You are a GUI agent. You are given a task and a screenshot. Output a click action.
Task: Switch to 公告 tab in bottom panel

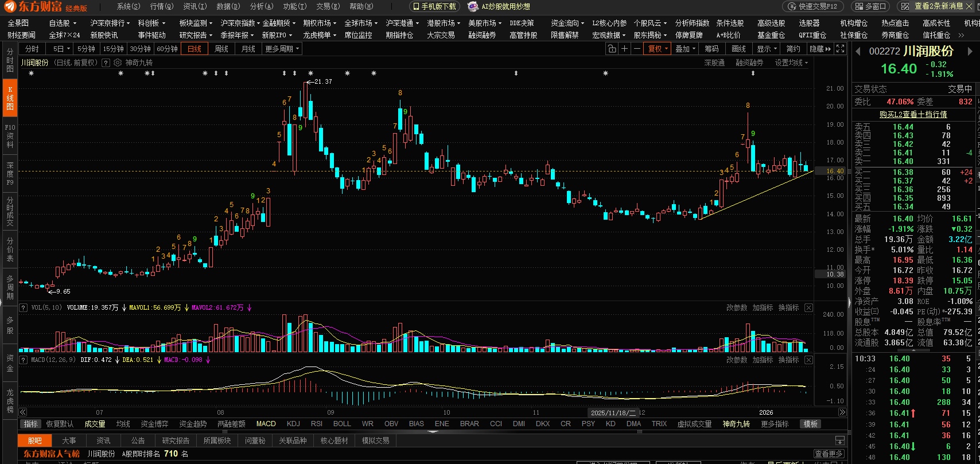pyautogui.click(x=138, y=440)
